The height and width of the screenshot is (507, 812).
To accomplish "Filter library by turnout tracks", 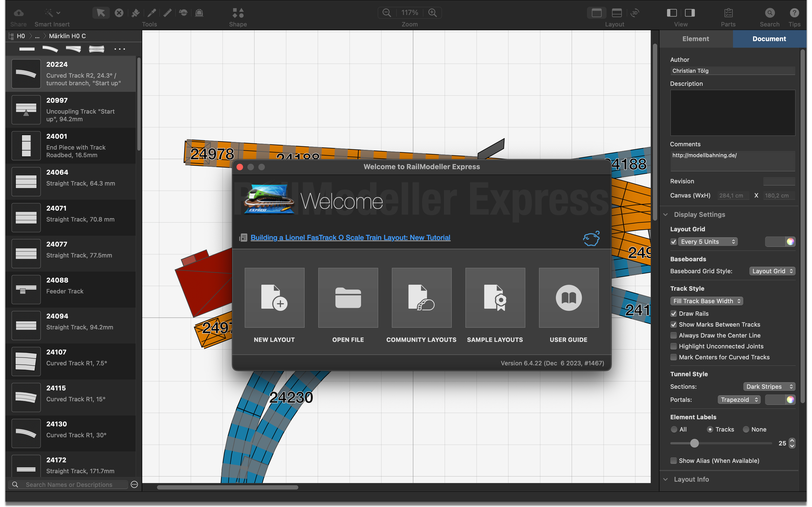I will 73,49.
